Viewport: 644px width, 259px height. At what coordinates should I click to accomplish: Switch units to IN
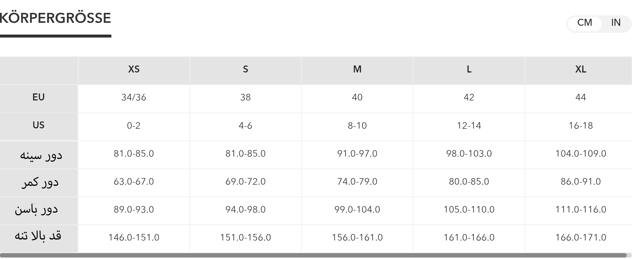[x=616, y=23]
